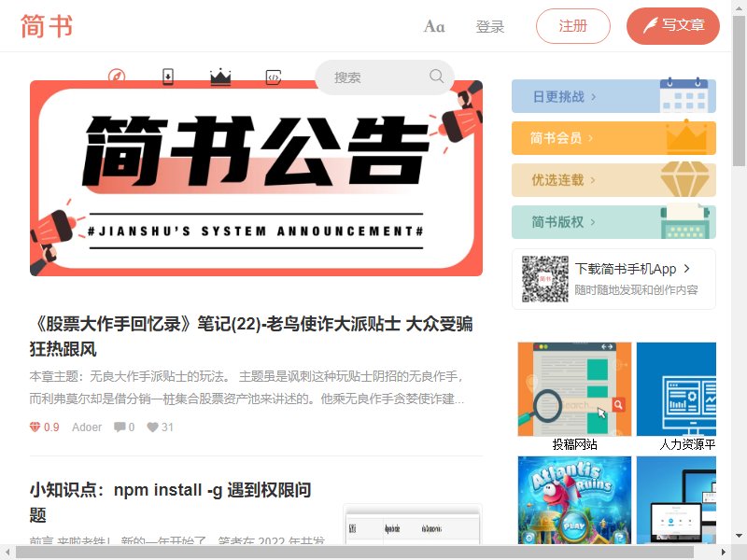Open the 简书会员 banner
747x560 pixels.
point(613,138)
